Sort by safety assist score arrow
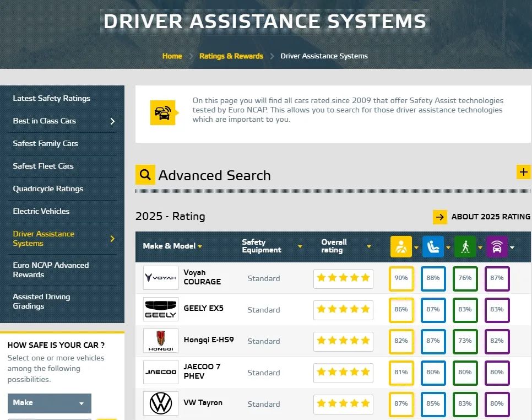Viewport: 532px width, 420px height. point(512,247)
